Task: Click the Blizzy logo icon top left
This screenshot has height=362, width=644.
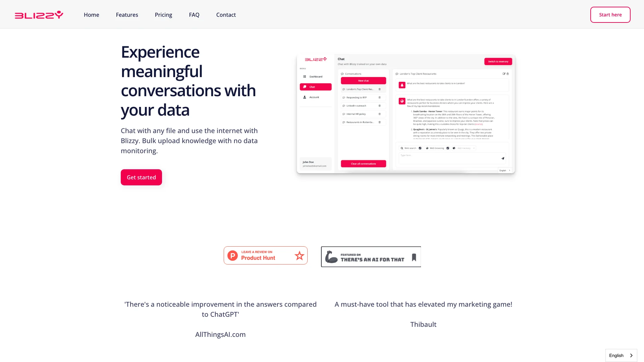Action: click(39, 15)
